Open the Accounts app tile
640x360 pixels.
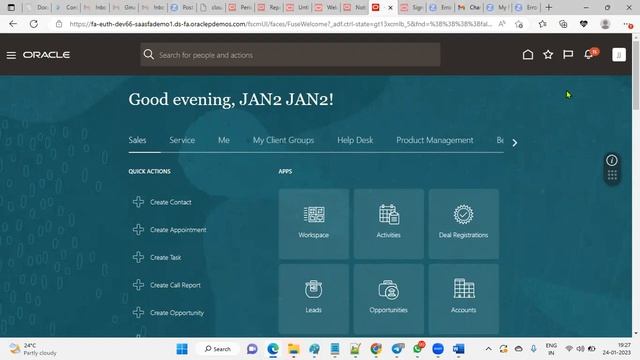464,299
